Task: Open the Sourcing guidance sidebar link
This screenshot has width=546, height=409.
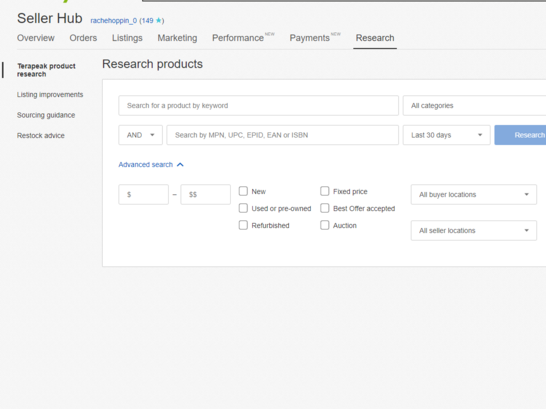Action: coord(46,115)
